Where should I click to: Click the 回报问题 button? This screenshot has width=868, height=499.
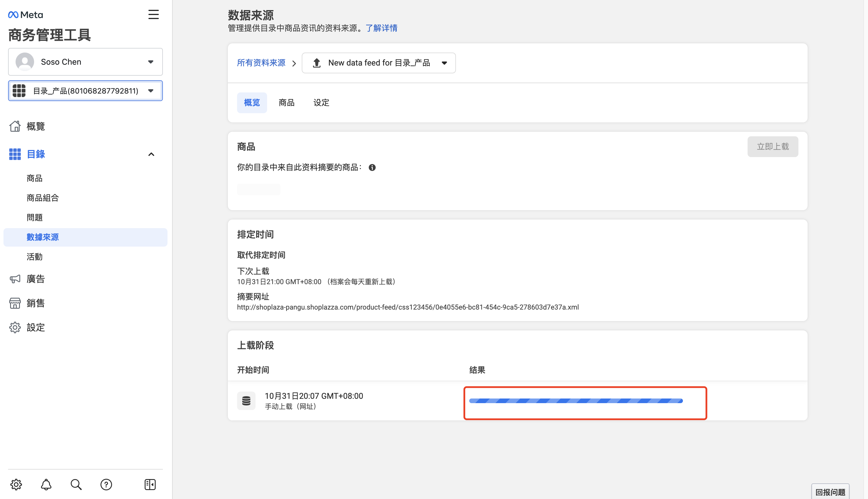[830, 492]
